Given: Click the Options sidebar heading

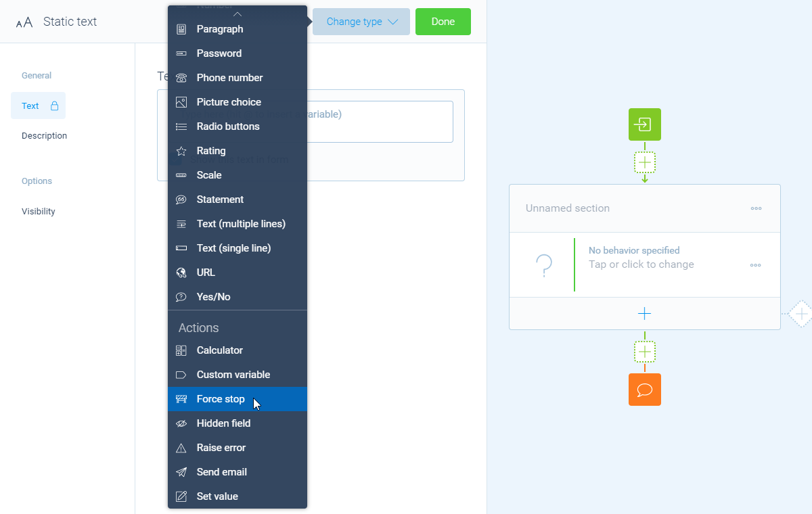Looking at the screenshot, I should (x=37, y=181).
